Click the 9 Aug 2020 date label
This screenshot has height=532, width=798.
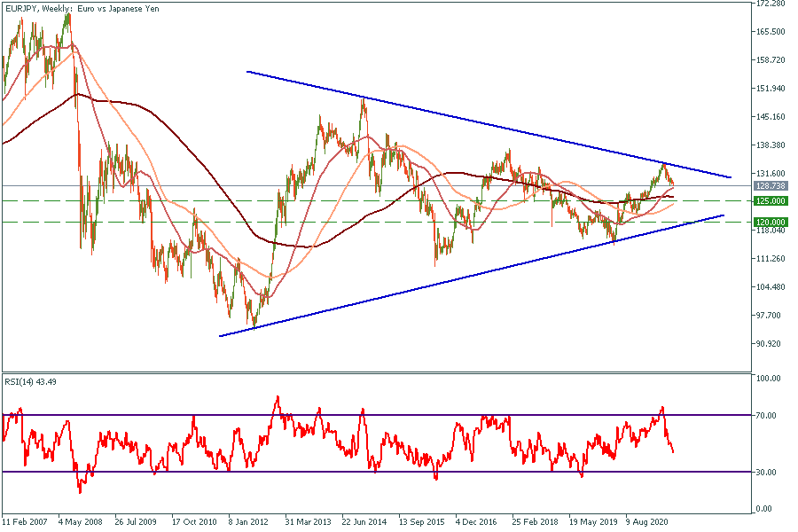[650, 522]
